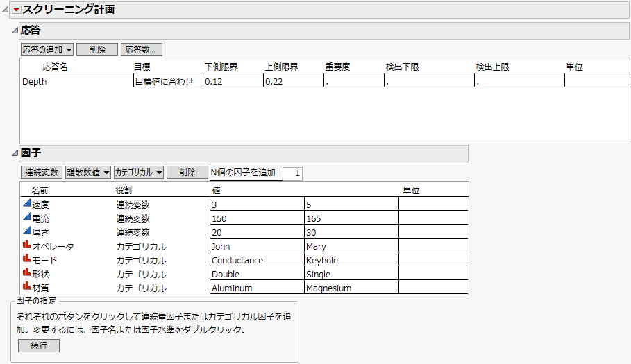Click the 削除 button in 因子 section

[x=187, y=173]
